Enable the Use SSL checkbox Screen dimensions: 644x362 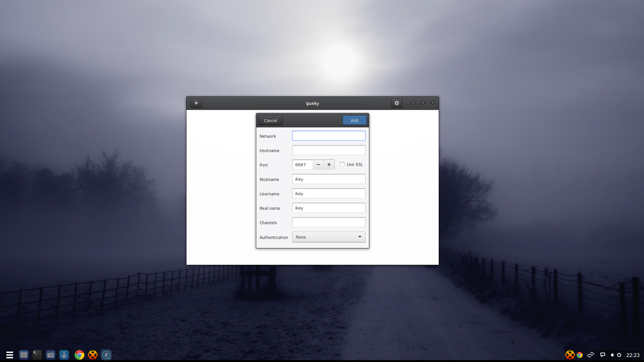(342, 165)
